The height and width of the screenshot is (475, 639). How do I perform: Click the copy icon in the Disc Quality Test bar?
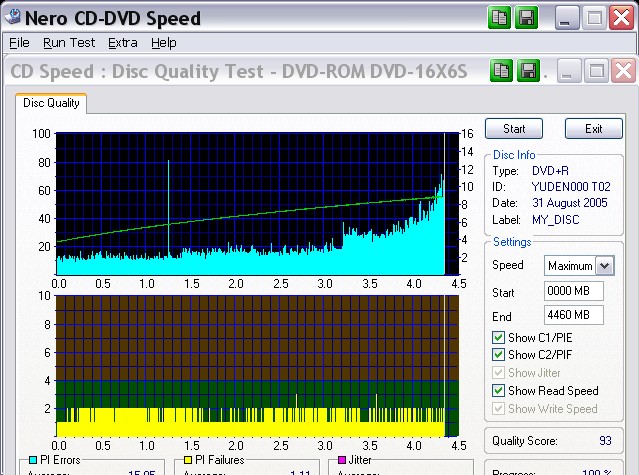pos(501,71)
